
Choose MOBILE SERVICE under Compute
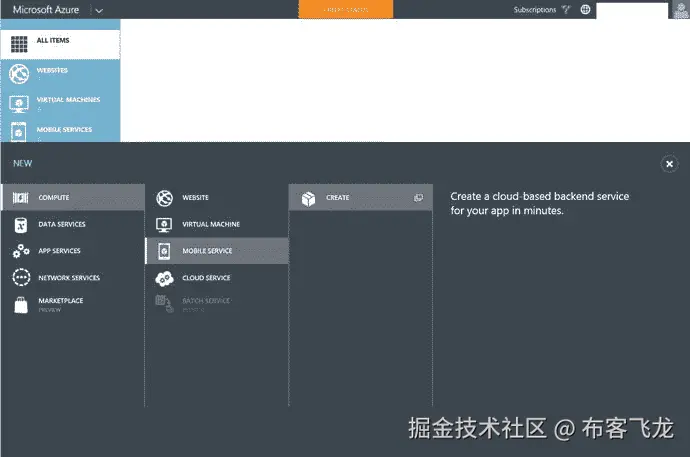pos(217,251)
